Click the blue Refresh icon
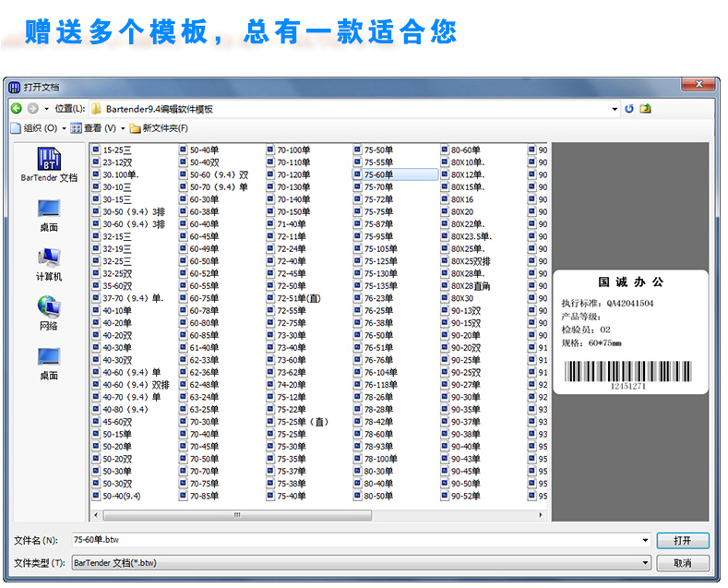728x588 pixels. pyautogui.click(x=629, y=108)
